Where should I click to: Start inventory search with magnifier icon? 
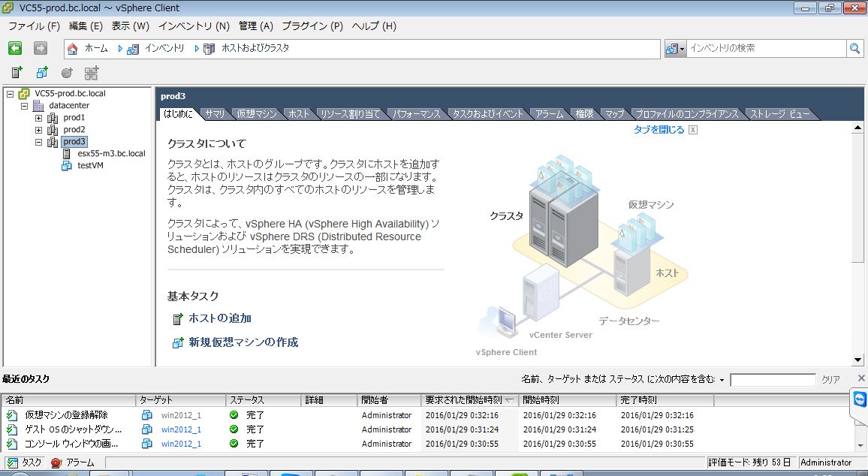click(854, 48)
